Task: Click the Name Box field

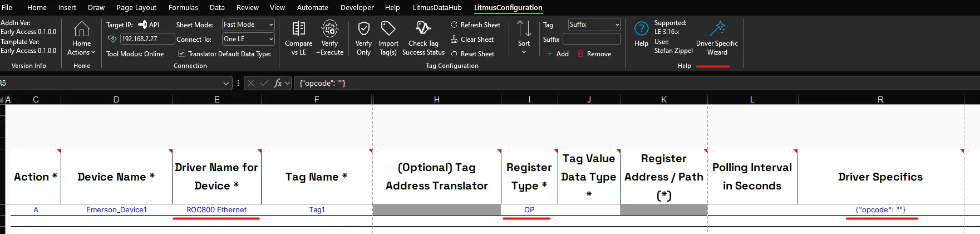Action: coord(110,83)
